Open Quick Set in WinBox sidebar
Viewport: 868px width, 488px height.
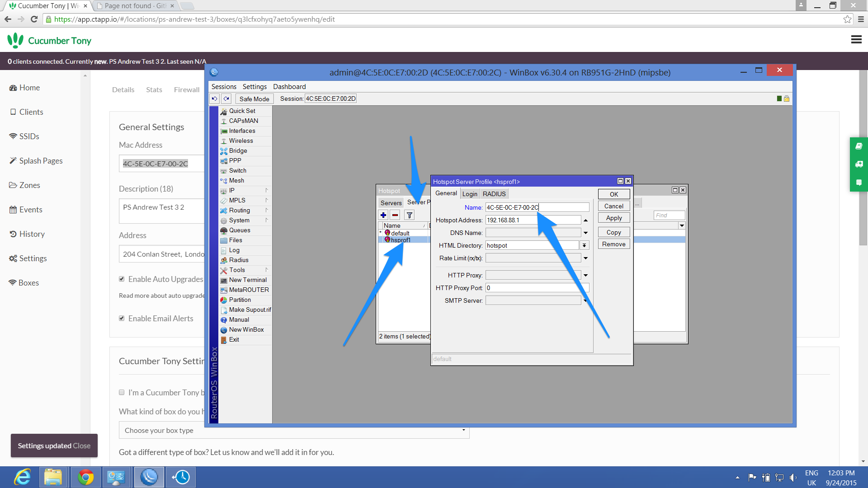(x=242, y=111)
